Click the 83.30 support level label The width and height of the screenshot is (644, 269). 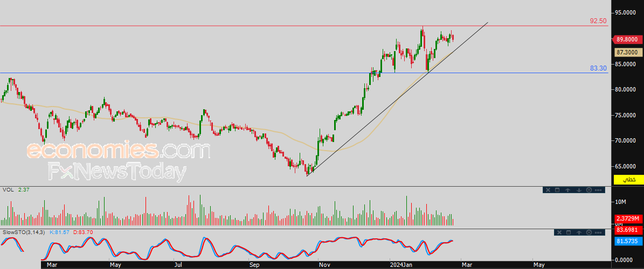[x=598, y=68]
